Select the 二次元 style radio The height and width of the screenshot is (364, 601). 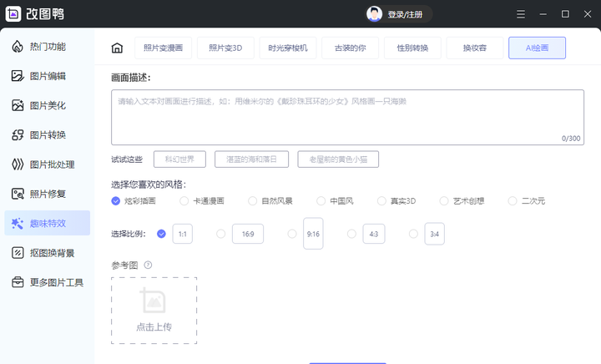point(512,200)
